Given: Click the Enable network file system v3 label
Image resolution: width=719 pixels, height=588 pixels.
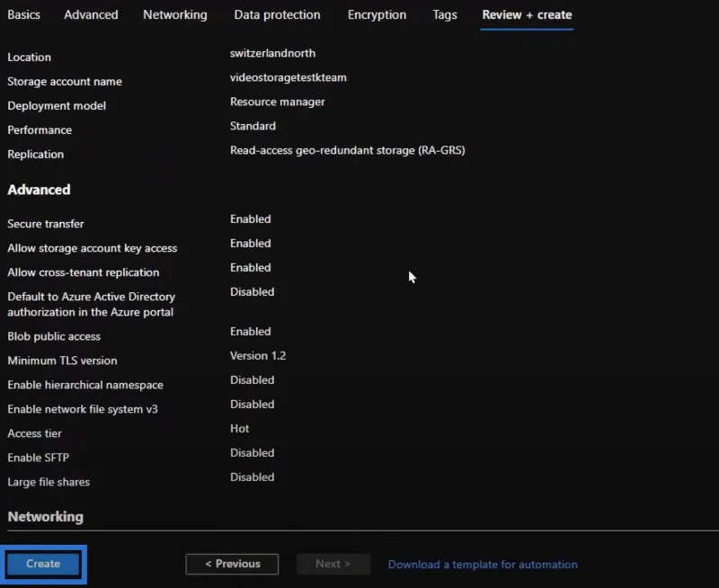Looking at the screenshot, I should [83, 410].
